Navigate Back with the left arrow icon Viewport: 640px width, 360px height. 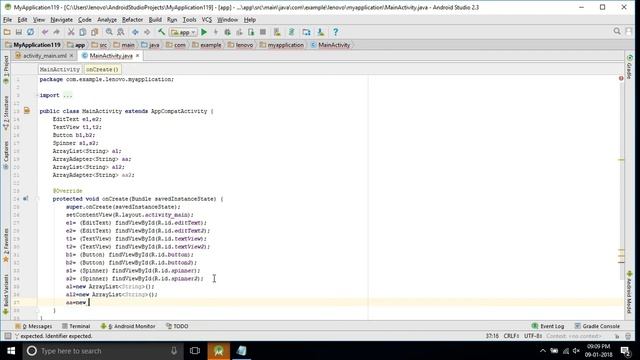[x=135, y=32]
